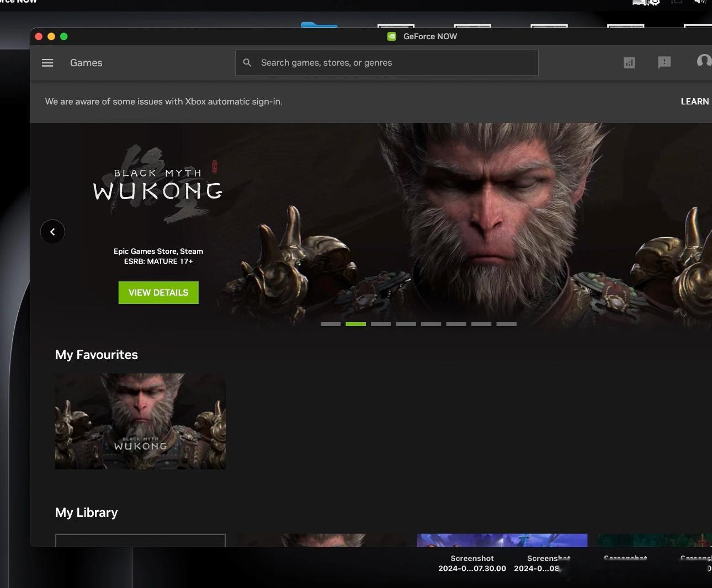Click the Games page title
This screenshot has height=588, width=712.
coord(86,63)
